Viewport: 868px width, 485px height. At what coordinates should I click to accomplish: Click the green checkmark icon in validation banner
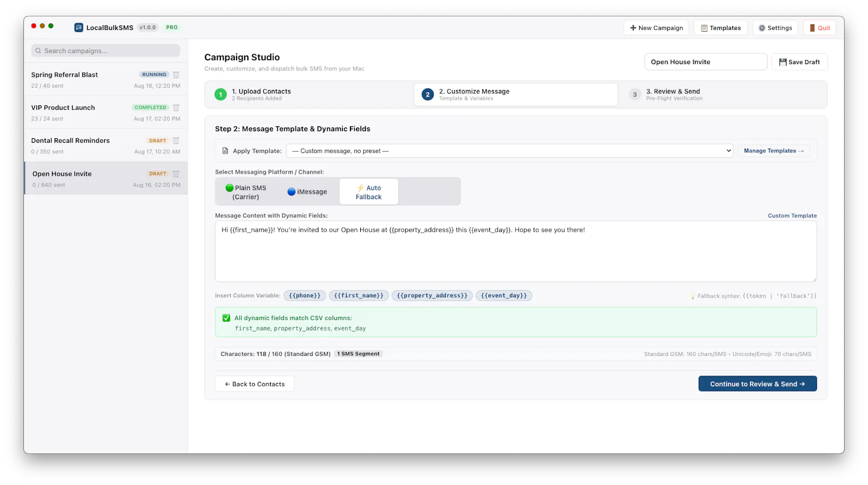click(x=226, y=318)
